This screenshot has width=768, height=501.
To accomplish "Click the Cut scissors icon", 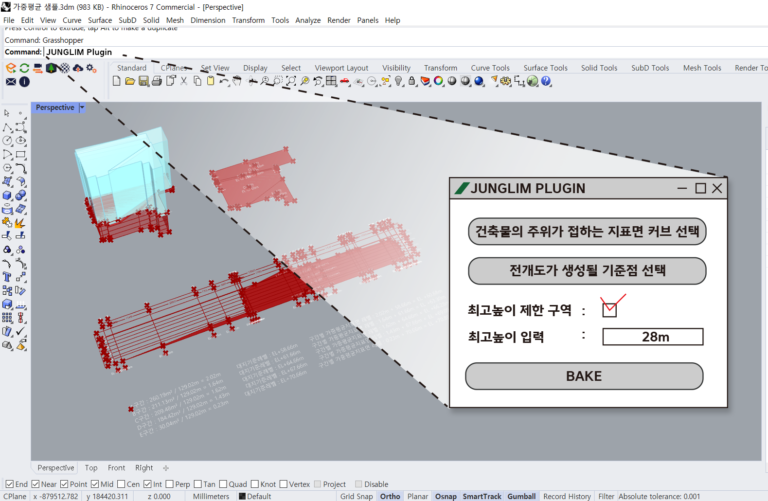I will 184,81.
